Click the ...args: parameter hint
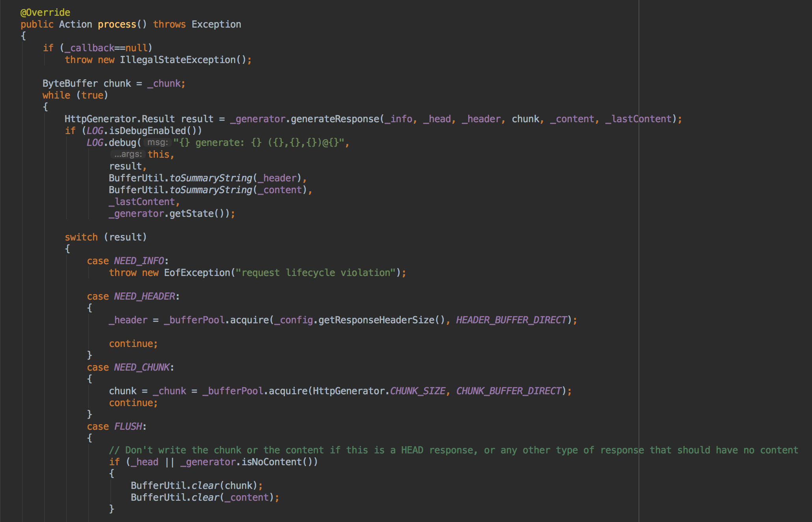Viewport: 812px width, 522px height. click(x=128, y=154)
